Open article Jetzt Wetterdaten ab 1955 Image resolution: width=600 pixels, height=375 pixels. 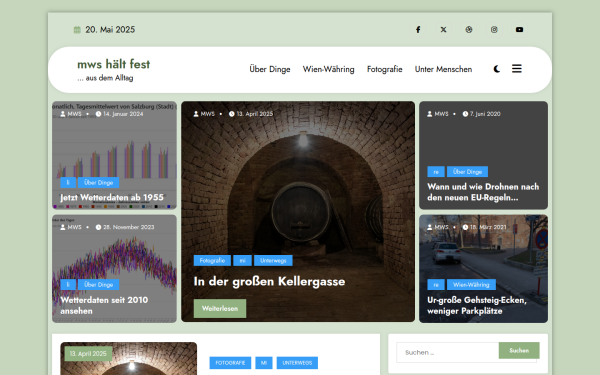point(112,197)
